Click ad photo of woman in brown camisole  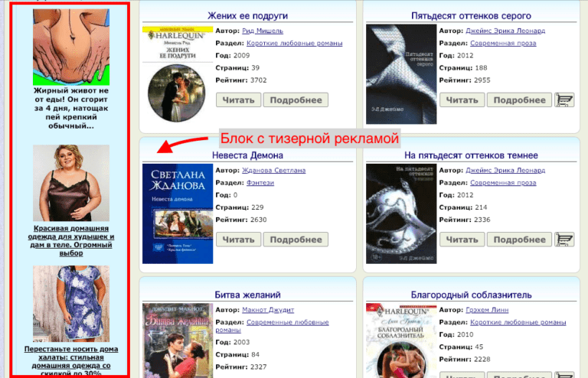tap(71, 183)
